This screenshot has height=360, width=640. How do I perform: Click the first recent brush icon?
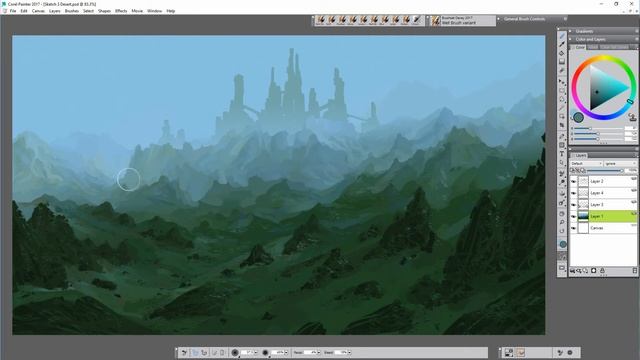[321, 20]
